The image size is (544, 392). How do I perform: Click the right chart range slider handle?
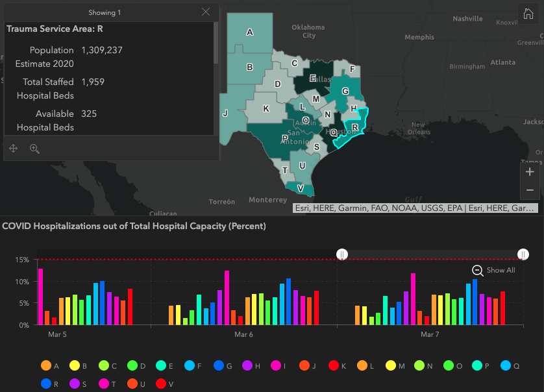click(x=523, y=254)
